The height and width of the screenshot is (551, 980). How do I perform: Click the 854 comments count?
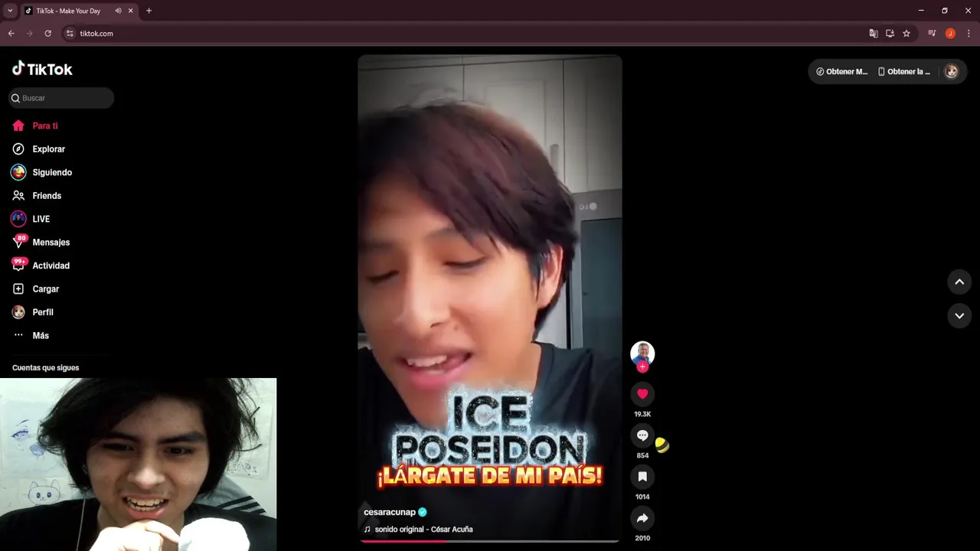pos(642,455)
